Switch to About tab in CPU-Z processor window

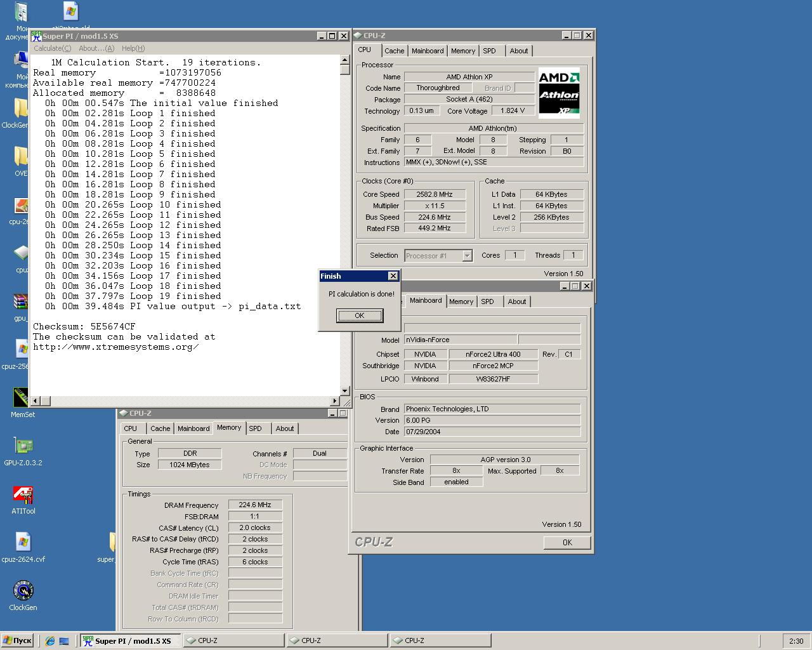[519, 51]
